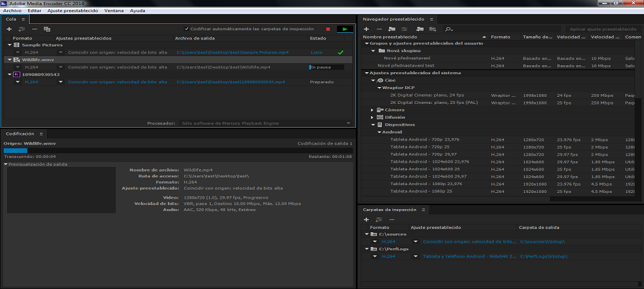Collapse the Wildlife.wmv queue item

(10, 60)
